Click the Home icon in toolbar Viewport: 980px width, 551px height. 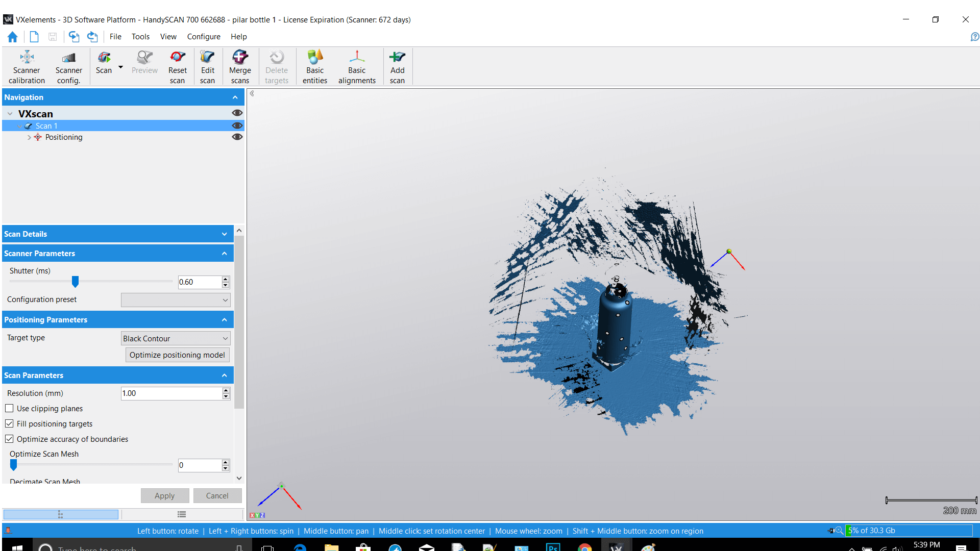[13, 37]
